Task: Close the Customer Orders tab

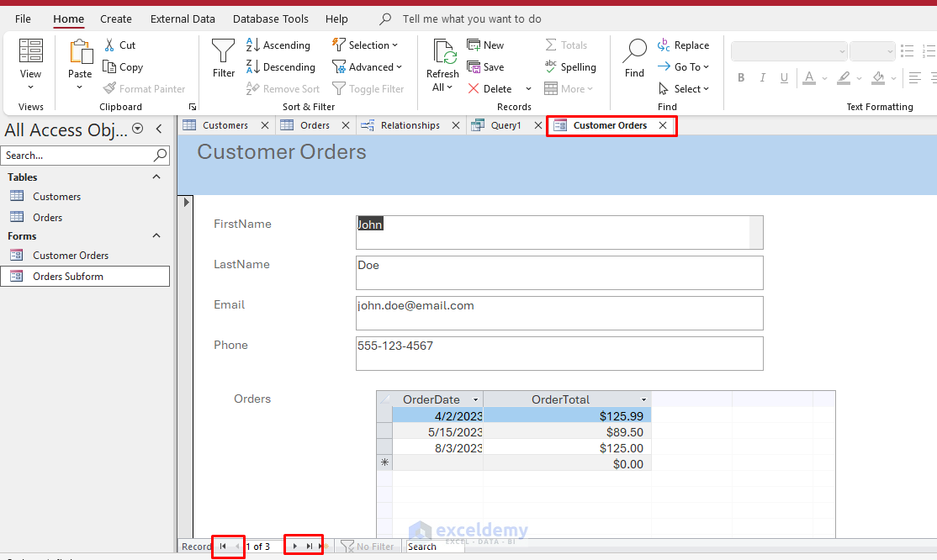Action: (x=663, y=125)
